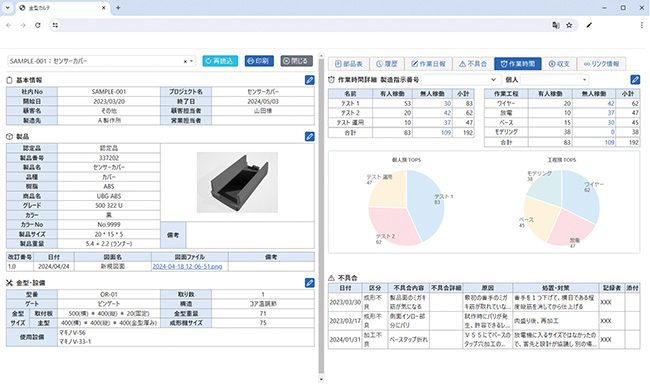
Task: Expand the SAMPLE-001 センサーカバー dropdown arrow
Action: coord(192,61)
